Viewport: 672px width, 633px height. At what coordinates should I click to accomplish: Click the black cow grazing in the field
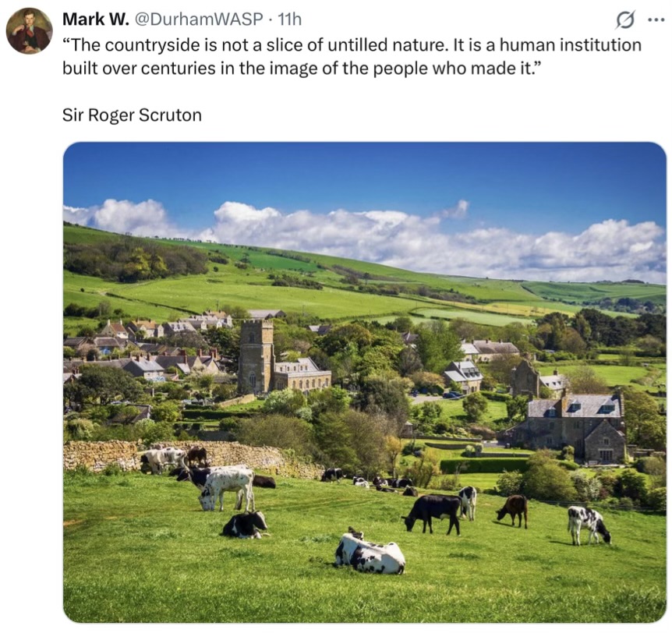tap(433, 511)
